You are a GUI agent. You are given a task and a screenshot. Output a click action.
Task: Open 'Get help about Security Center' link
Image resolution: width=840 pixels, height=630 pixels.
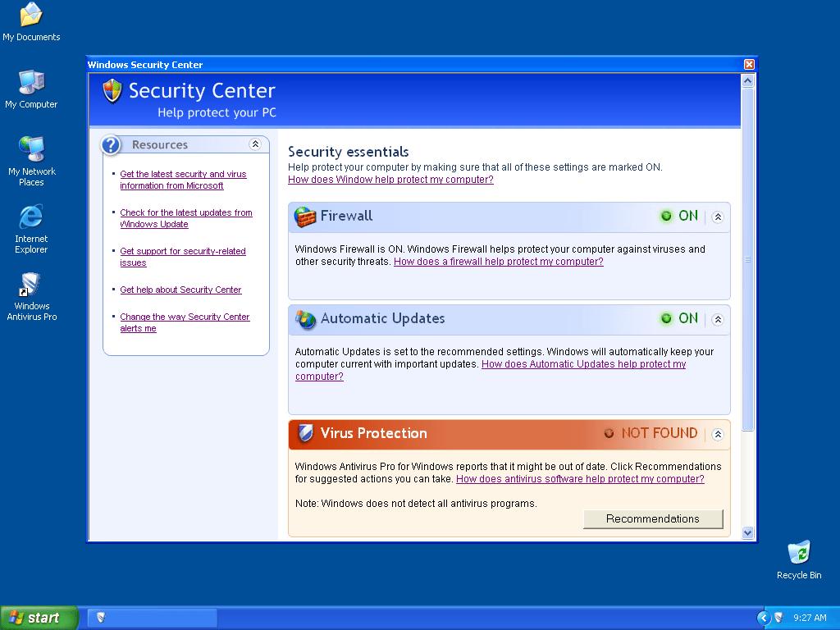point(180,290)
